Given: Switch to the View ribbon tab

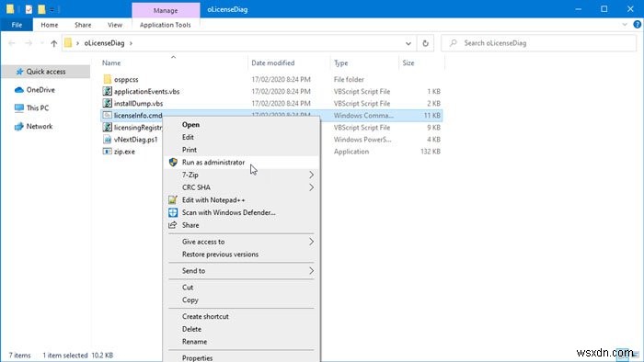Looking at the screenshot, I should tap(115, 25).
